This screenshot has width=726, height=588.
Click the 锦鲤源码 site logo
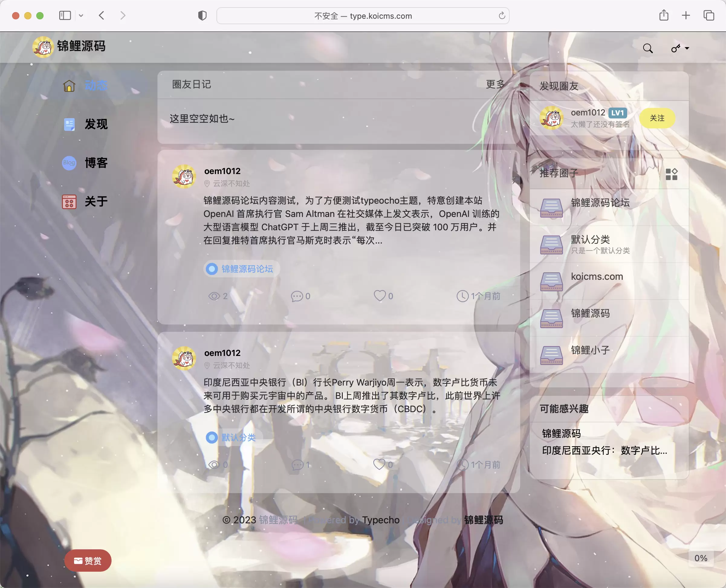[69, 47]
